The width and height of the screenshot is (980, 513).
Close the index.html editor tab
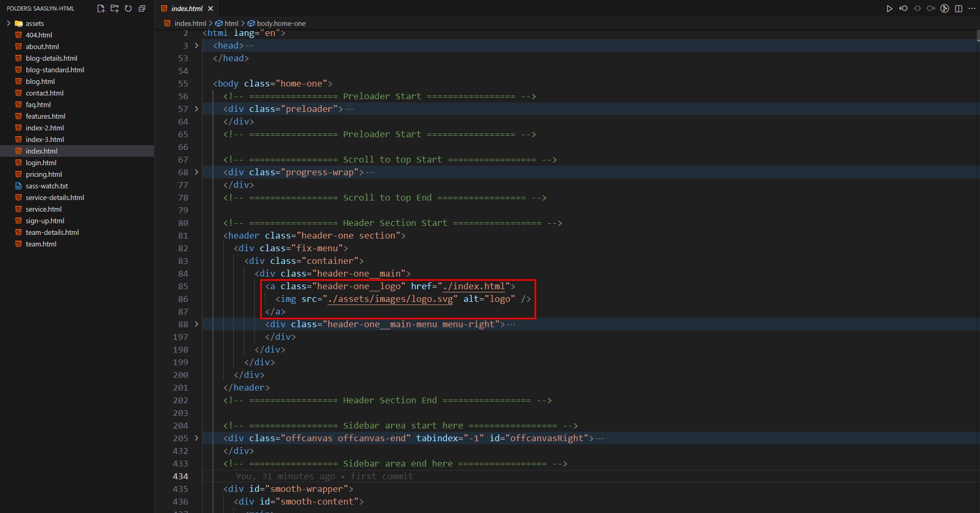click(211, 8)
